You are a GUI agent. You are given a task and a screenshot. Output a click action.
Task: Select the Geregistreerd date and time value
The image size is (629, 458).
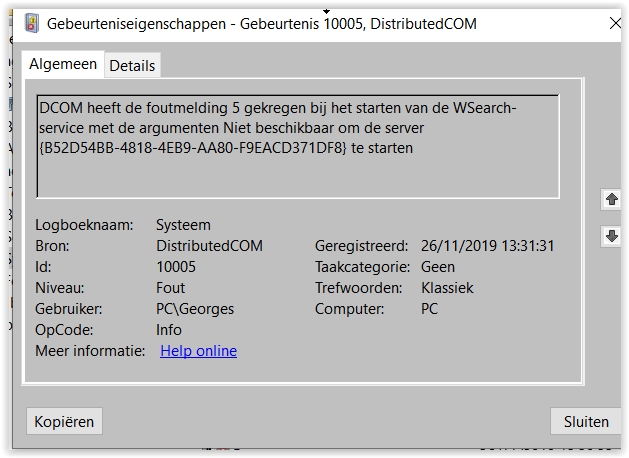487,246
